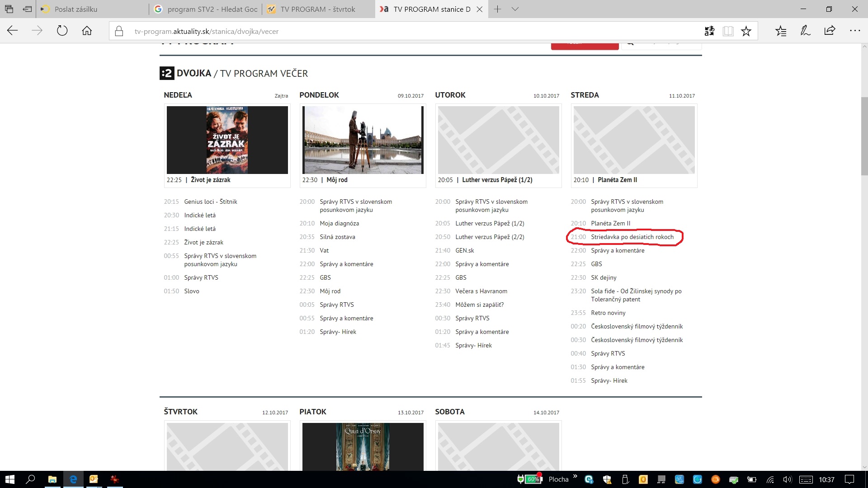Click the scrollbar down arrow
This screenshot has width=868, height=488.
pos(864,467)
